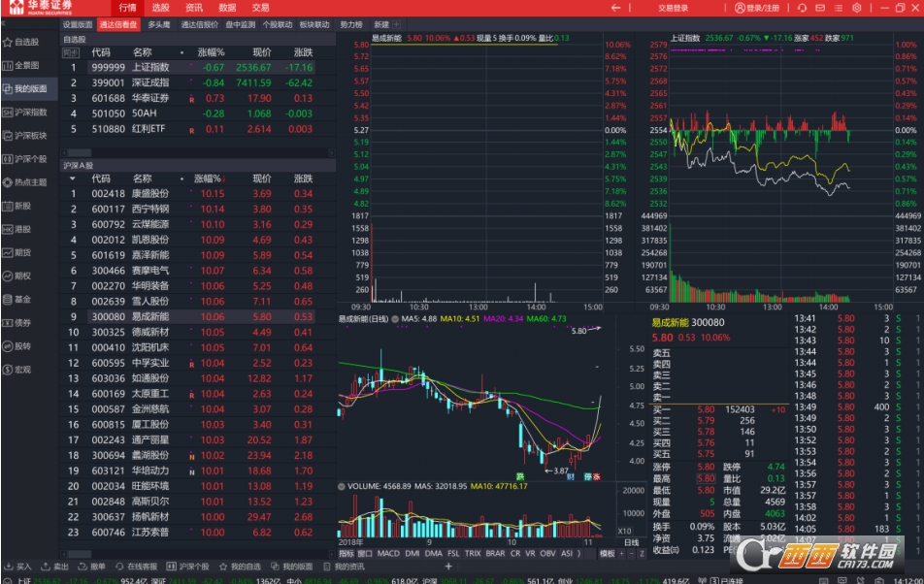Select the 康盛股份 row 002418

(x=188, y=194)
